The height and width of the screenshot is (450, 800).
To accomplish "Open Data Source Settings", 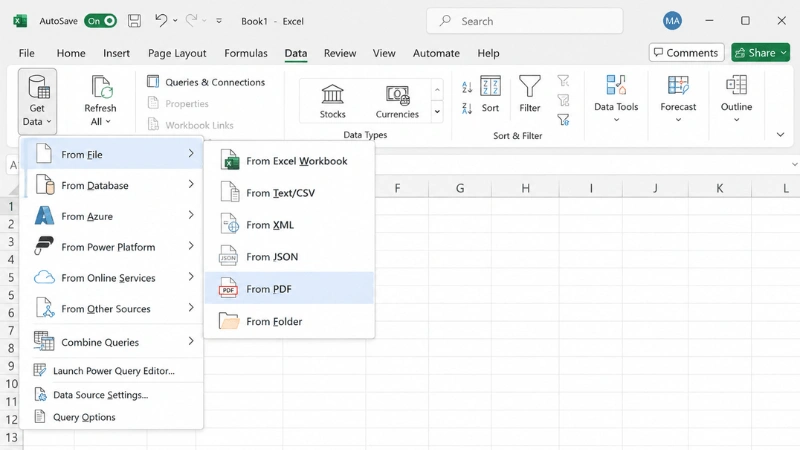I will (x=113, y=395).
